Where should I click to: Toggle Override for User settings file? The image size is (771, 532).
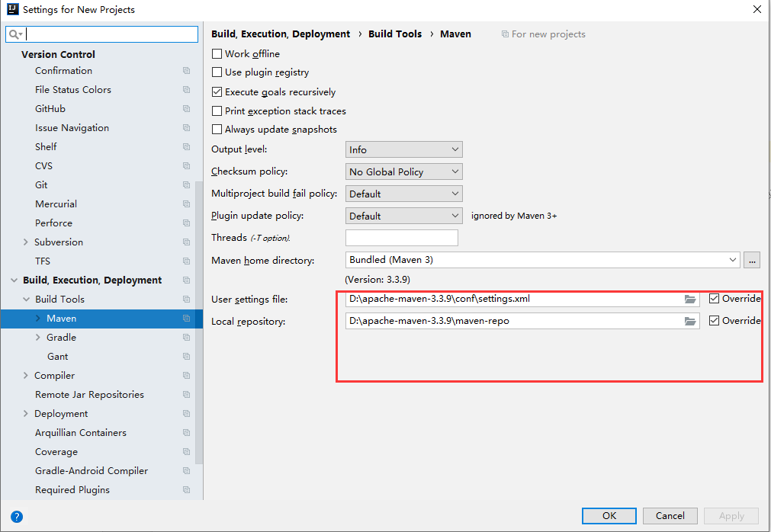click(x=714, y=299)
